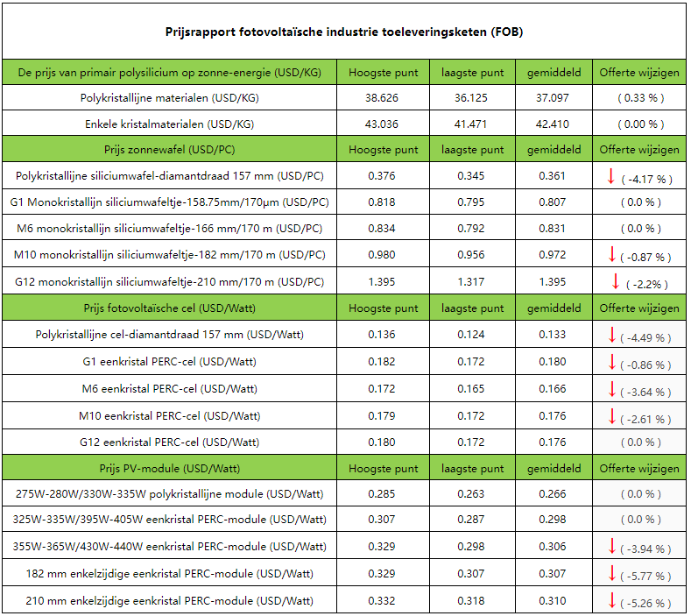Click red down arrow beside -5.77 %
691x616 pixels.
(x=611, y=573)
